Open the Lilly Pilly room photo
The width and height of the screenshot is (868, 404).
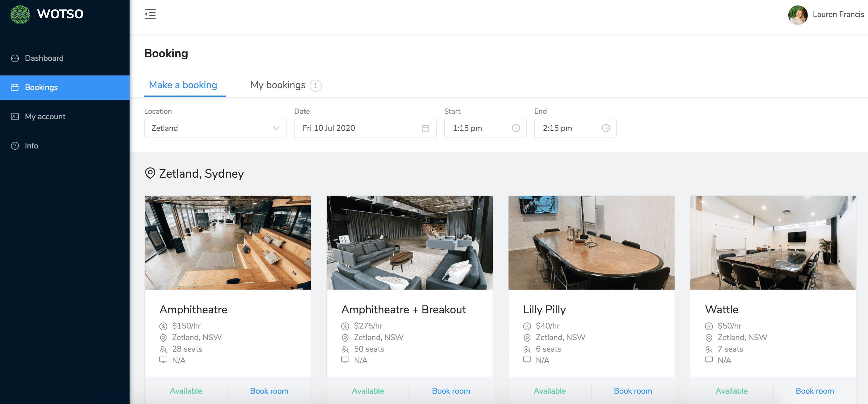pyautogui.click(x=591, y=242)
